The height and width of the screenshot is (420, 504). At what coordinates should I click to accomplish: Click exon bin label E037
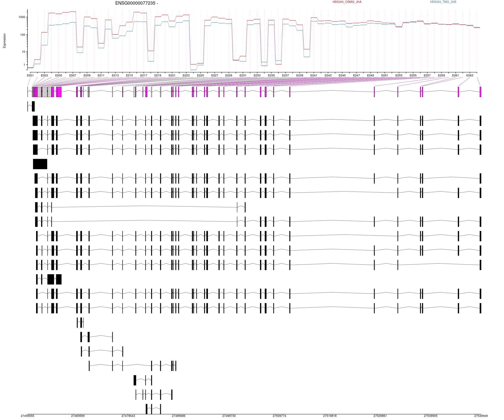(285, 75)
